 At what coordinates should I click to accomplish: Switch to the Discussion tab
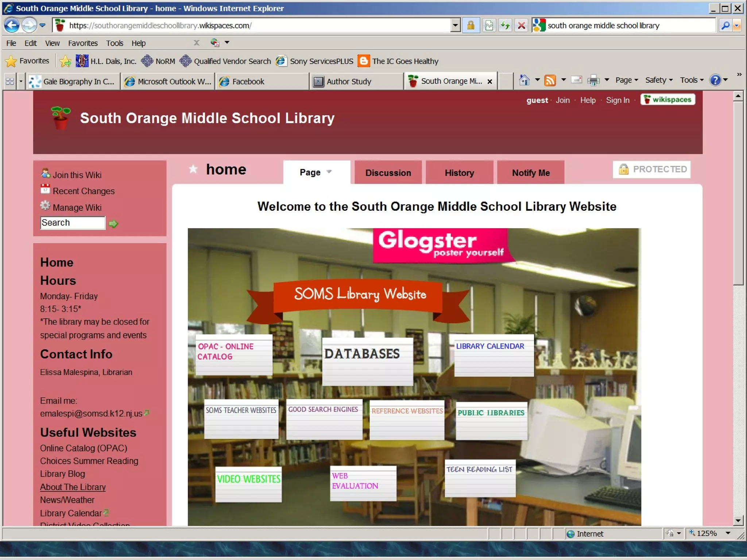coord(388,173)
